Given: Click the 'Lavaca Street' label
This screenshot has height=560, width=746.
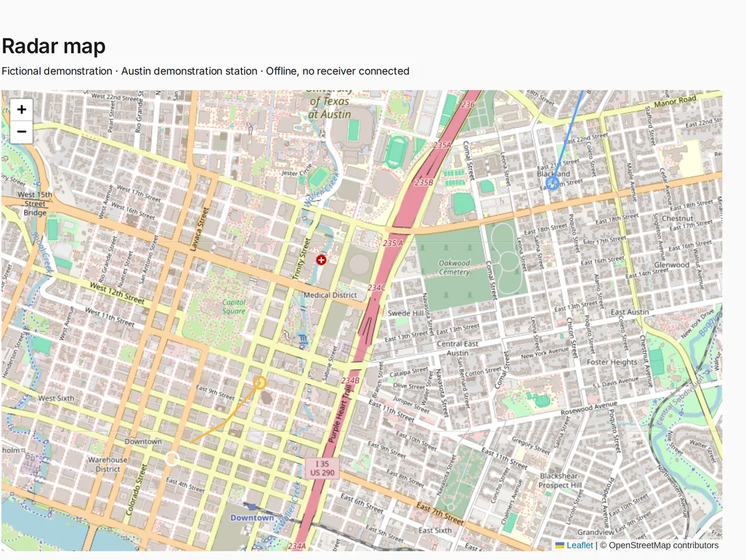Looking at the screenshot, I should (x=200, y=229).
